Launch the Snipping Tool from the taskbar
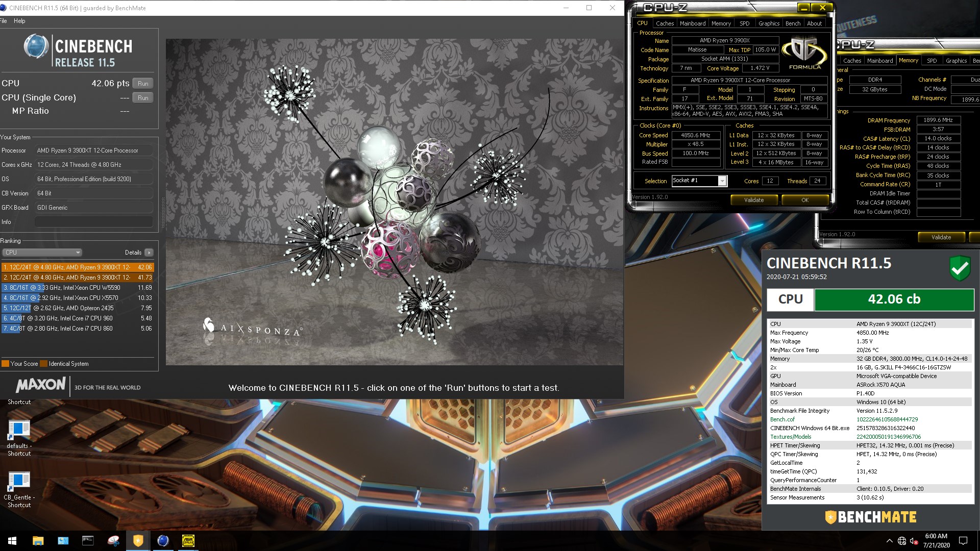980x551 pixels. [113, 541]
